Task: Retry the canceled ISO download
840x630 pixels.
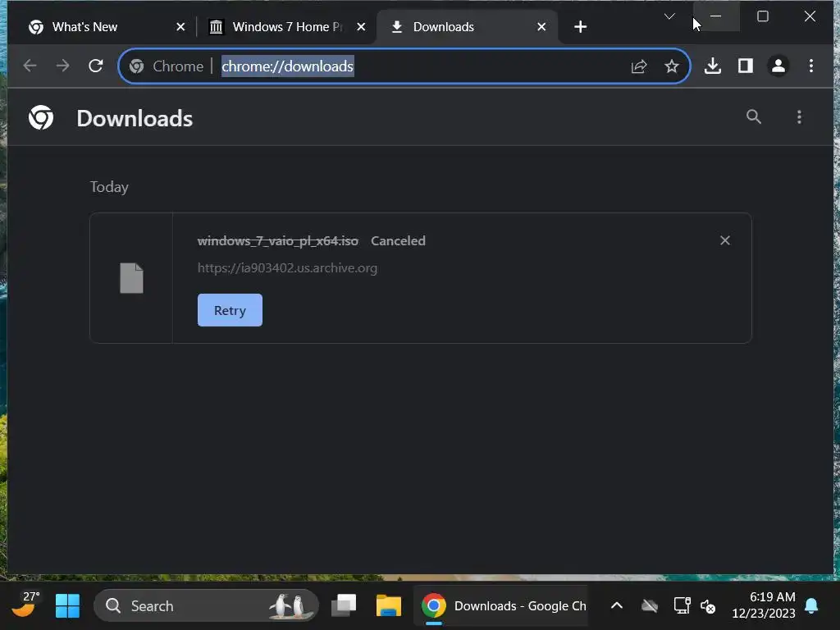Action: (x=230, y=310)
